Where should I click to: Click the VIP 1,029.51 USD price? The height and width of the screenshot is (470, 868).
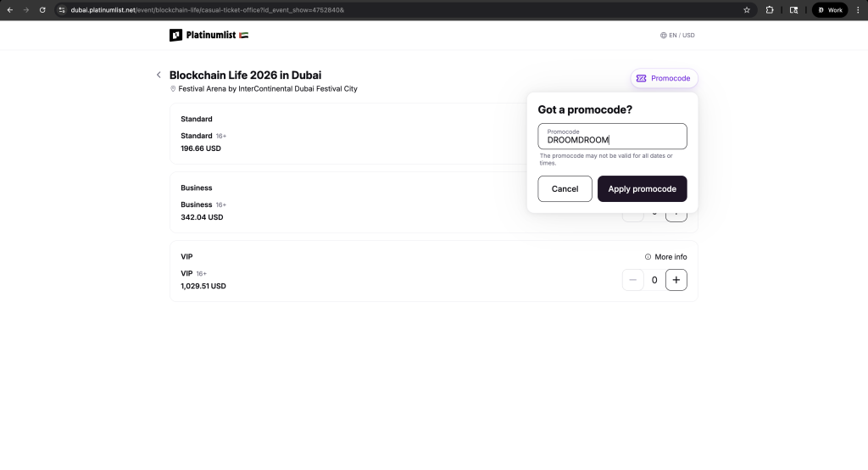[203, 286]
